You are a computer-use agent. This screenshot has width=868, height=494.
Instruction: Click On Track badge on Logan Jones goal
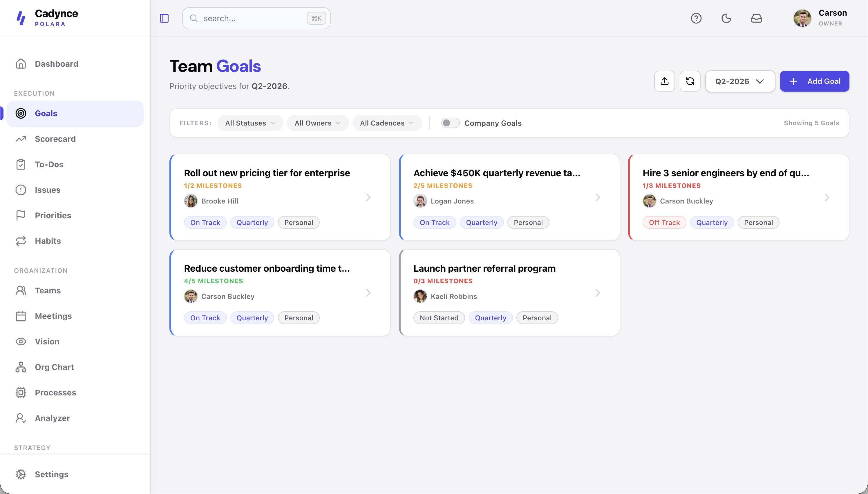(435, 223)
